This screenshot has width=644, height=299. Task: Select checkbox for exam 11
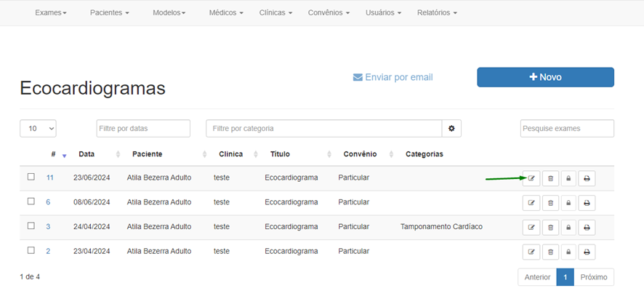[31, 177]
